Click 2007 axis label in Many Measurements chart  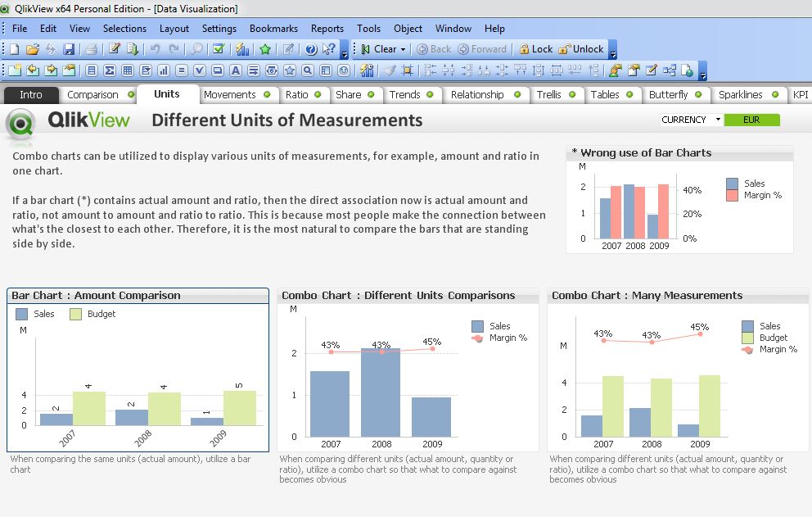tap(603, 444)
